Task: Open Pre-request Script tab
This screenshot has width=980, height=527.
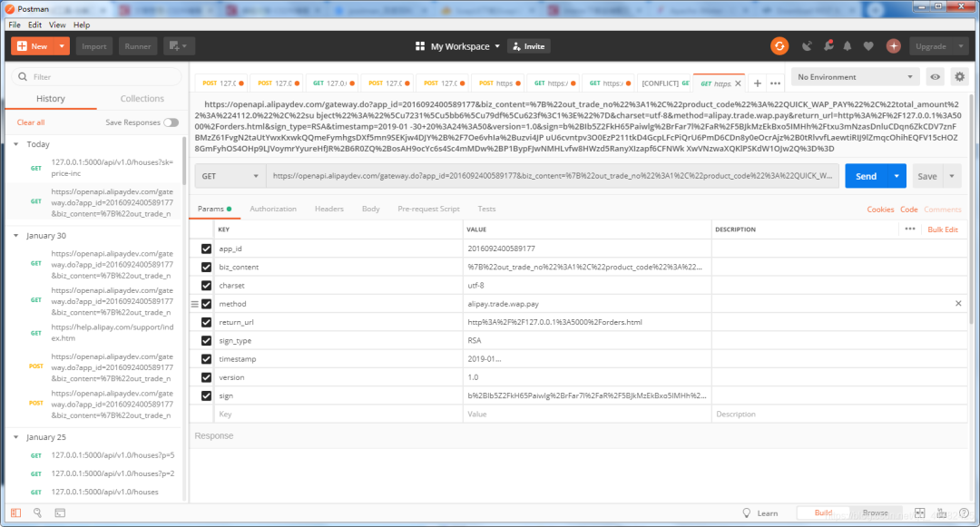Action: tap(428, 209)
